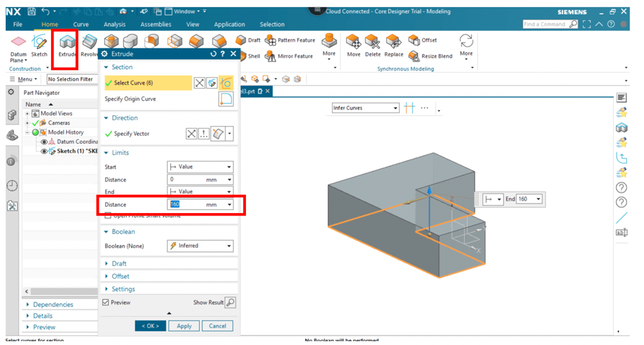
Task: Expand the Draft section in Extrude dialog
Action: click(x=119, y=263)
